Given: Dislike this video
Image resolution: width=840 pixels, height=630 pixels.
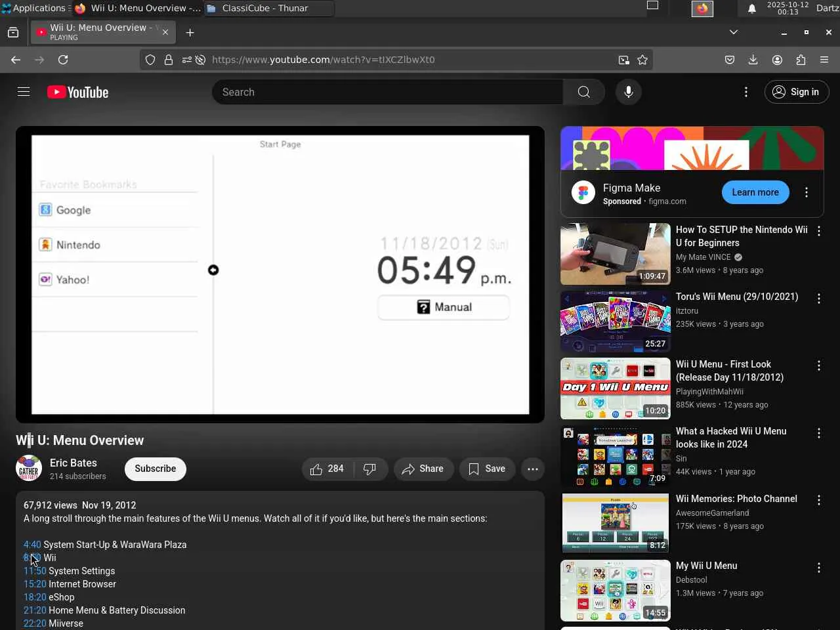Looking at the screenshot, I should point(369,469).
